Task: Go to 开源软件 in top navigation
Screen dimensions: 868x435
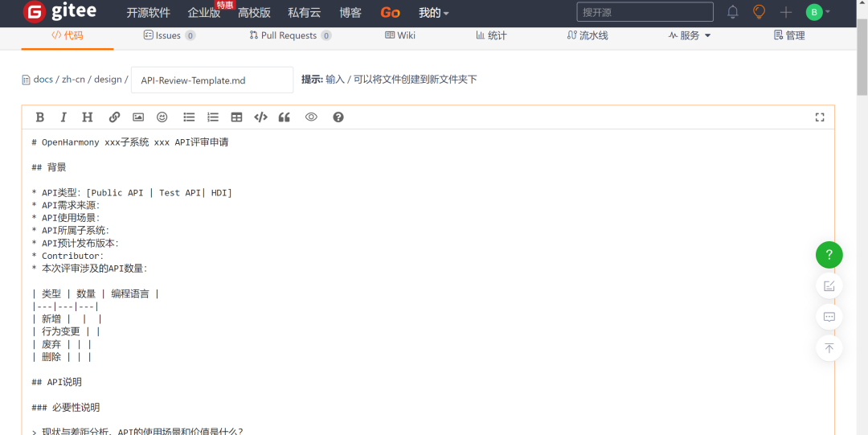Action: tap(149, 13)
